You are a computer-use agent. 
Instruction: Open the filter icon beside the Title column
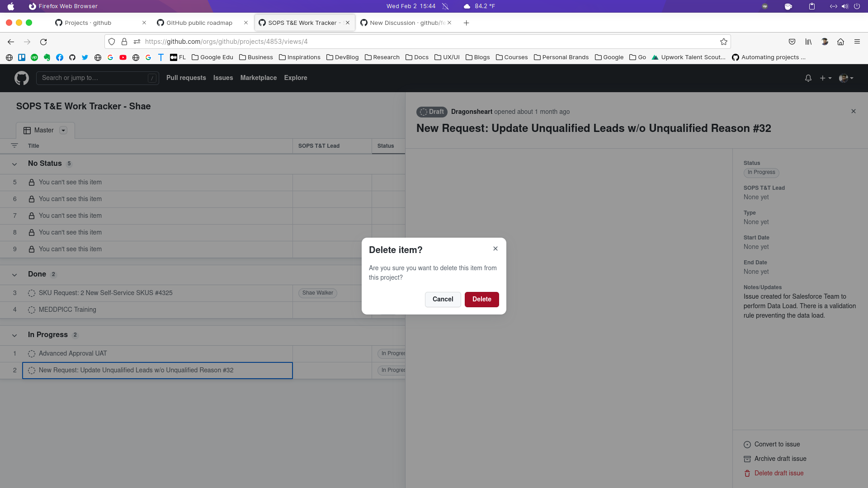click(14, 145)
